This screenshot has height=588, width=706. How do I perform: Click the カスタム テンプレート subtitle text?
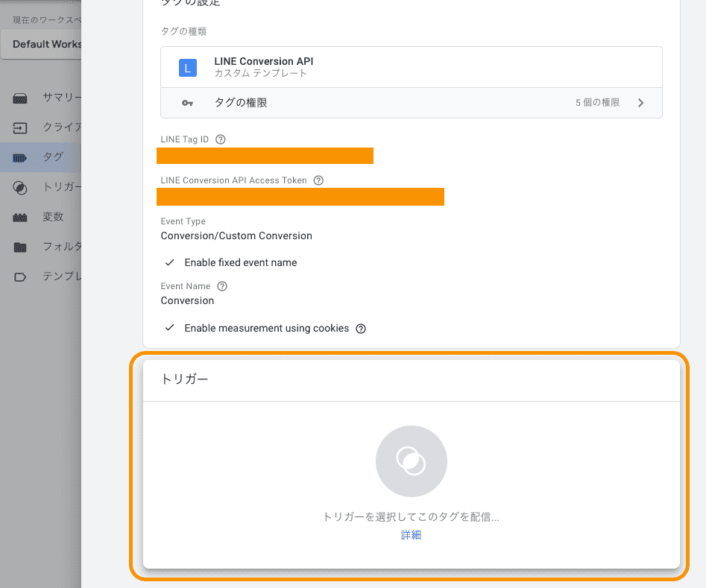[260, 73]
